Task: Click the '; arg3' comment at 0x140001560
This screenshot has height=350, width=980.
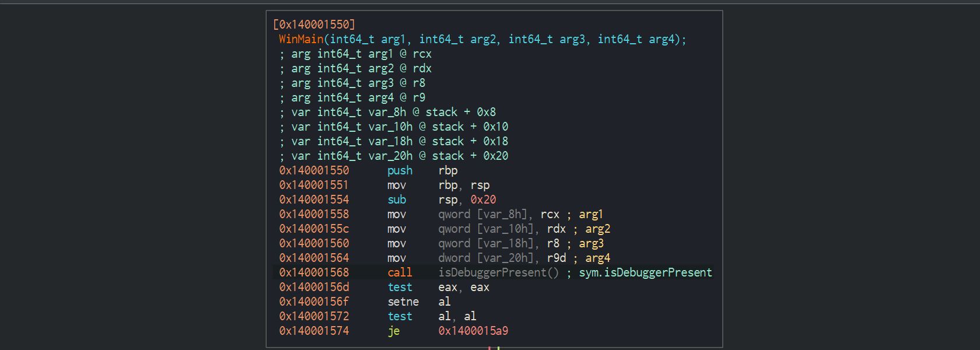Action: (x=586, y=243)
